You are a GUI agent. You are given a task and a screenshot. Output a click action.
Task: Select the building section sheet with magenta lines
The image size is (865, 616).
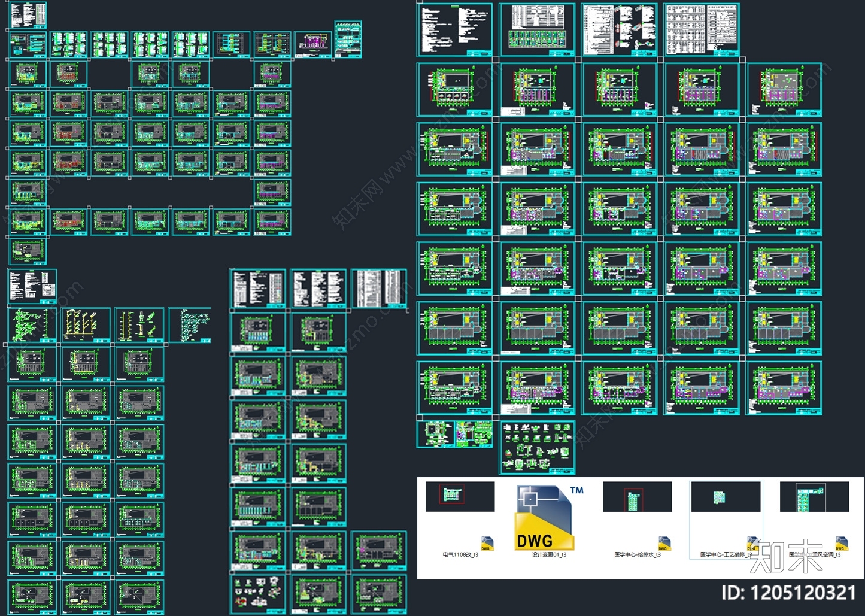click(312, 44)
